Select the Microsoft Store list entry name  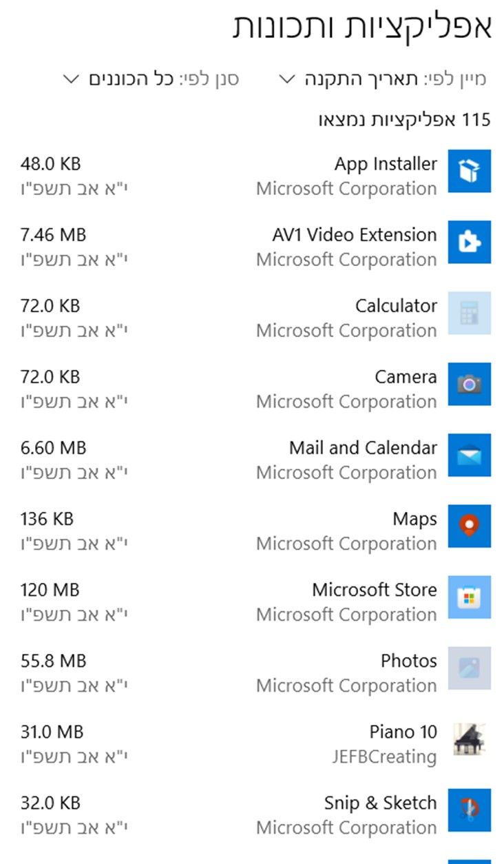point(375,590)
